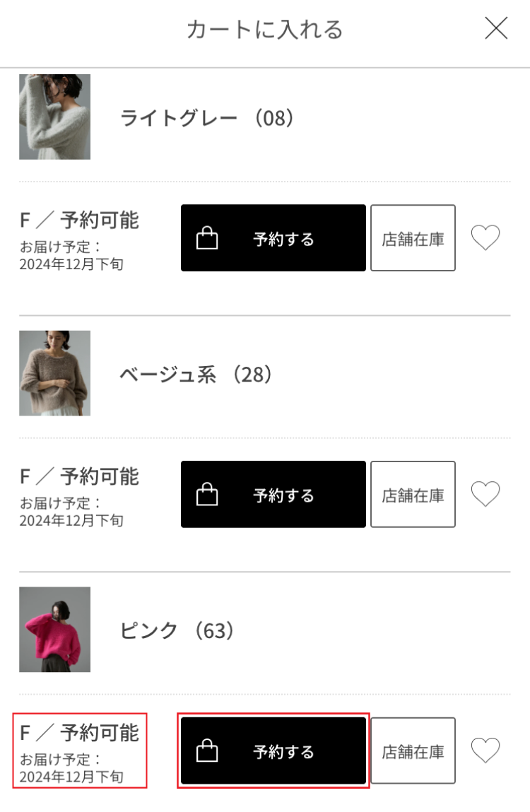Screen dimensions: 530x812
Task: Select the ピンク (63) color label
Action: (177, 630)
